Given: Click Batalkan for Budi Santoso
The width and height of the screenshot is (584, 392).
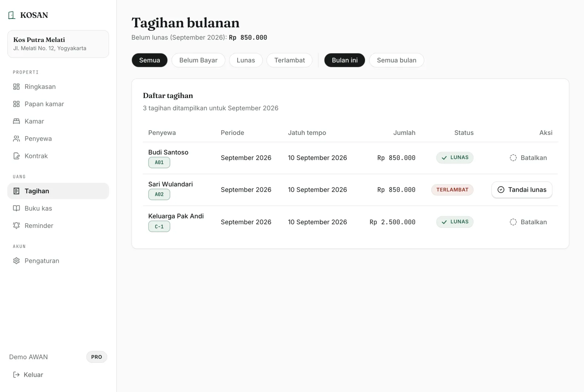Looking at the screenshot, I should [528, 158].
